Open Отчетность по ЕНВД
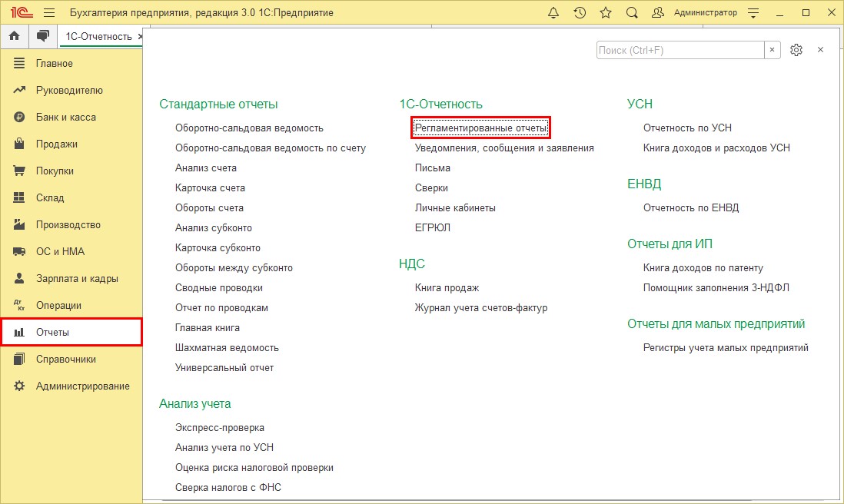 [x=691, y=207]
